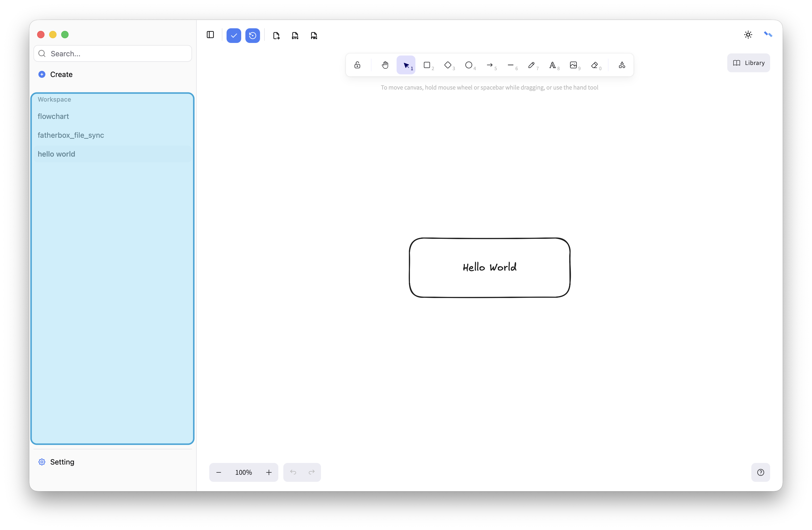This screenshot has height=530, width=812.
Task: Select the Pencil draw tool
Action: (x=531, y=65)
